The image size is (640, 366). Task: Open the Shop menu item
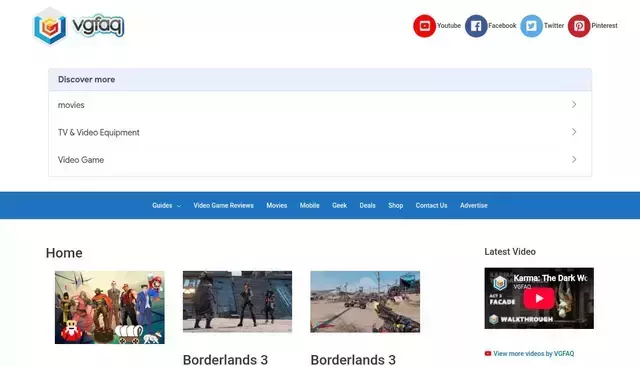click(x=396, y=205)
